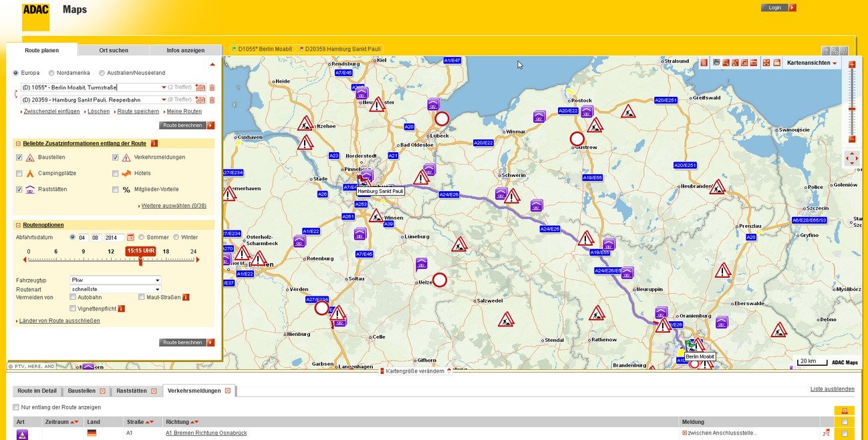Select the hand pan tool in the map toolbar
The width and height of the screenshot is (868, 440).
716,62
